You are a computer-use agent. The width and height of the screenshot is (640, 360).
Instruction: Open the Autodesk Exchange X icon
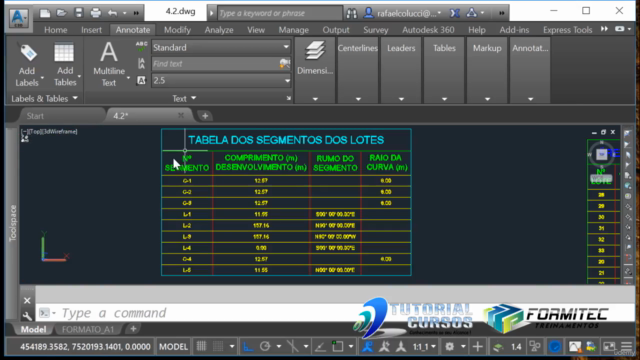455,13
